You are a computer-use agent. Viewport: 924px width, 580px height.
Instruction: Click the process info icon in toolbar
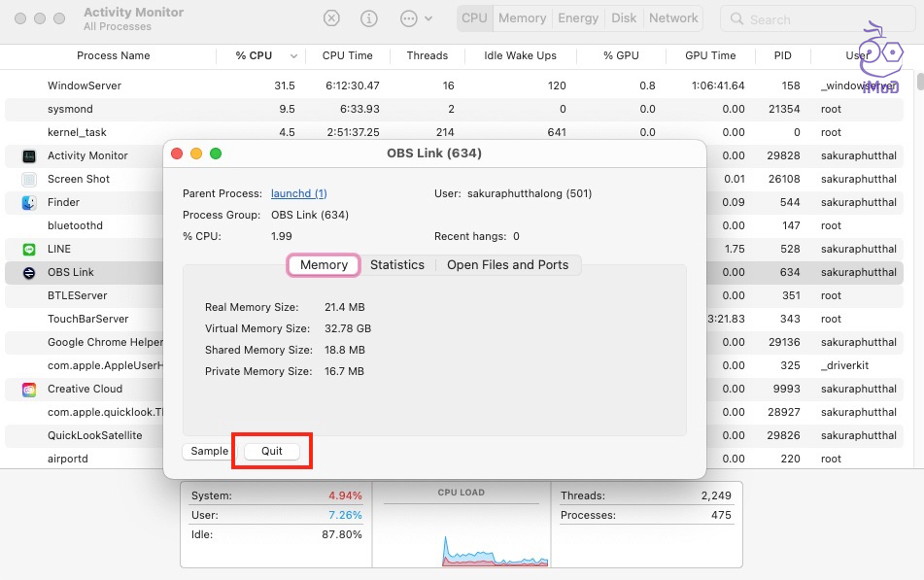pos(369,18)
